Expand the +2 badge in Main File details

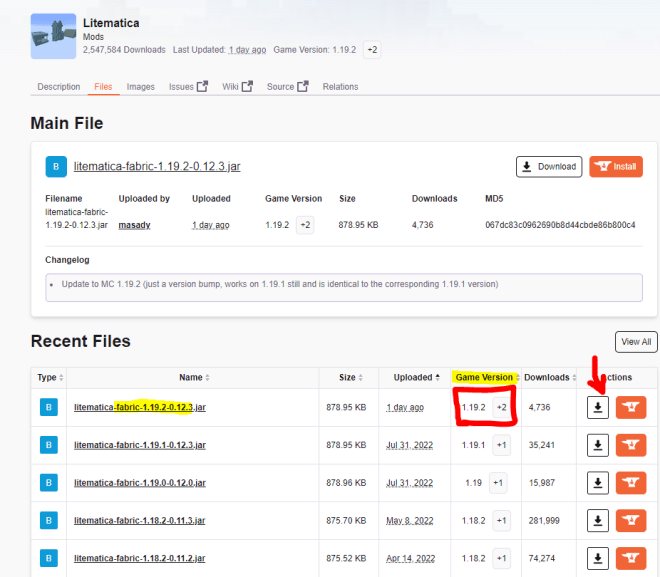(x=305, y=225)
